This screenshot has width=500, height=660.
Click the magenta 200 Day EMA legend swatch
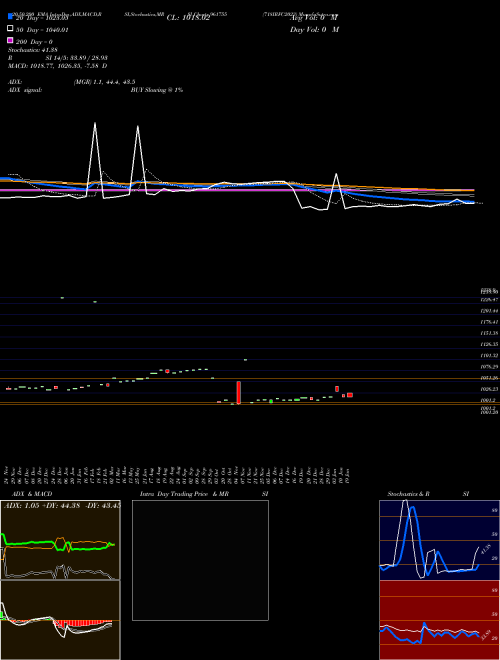[10, 40]
